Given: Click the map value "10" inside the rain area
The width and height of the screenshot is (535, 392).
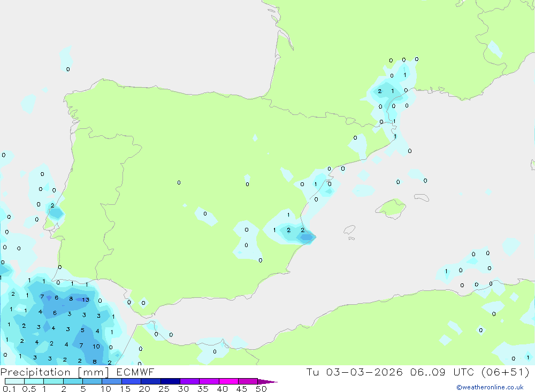Looking at the screenshot, I should [x=96, y=347].
